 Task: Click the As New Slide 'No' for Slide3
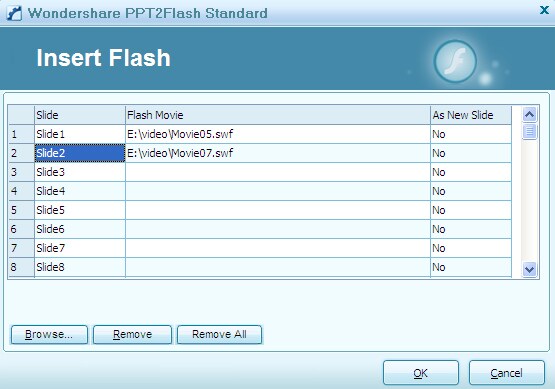(x=471, y=172)
